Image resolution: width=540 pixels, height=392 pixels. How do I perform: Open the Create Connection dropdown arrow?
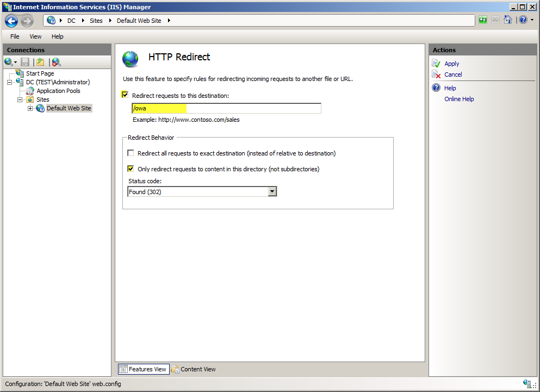(x=15, y=63)
